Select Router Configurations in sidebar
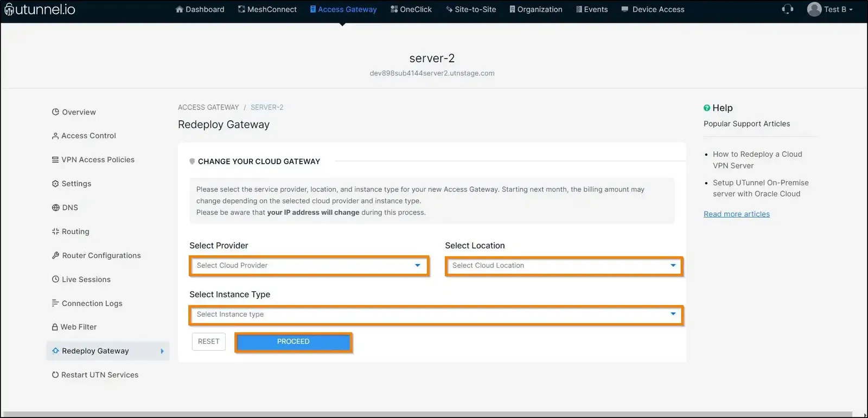This screenshot has height=418, width=868. click(x=96, y=255)
